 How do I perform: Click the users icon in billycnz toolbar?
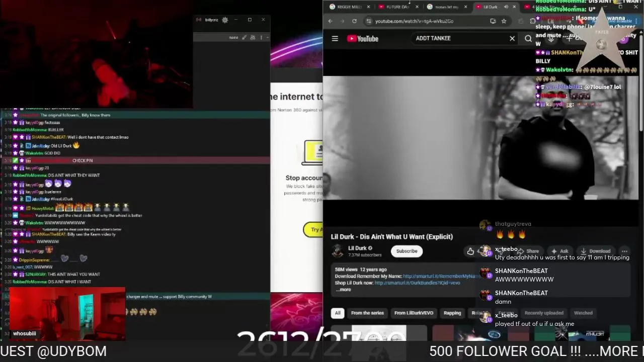253,37
